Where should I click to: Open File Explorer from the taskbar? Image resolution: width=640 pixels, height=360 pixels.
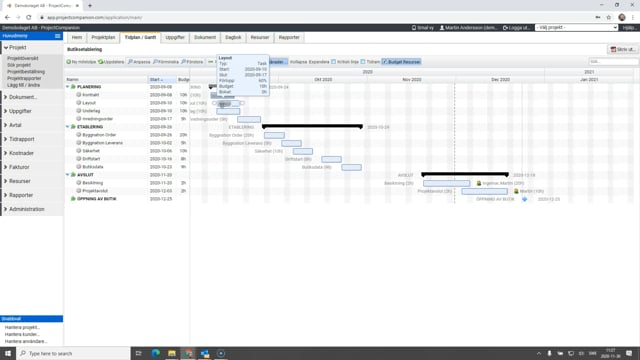(x=172, y=353)
